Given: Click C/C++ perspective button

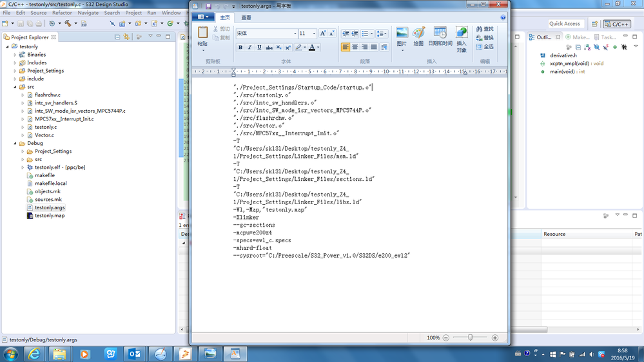Looking at the screenshot, I should (x=617, y=24).
